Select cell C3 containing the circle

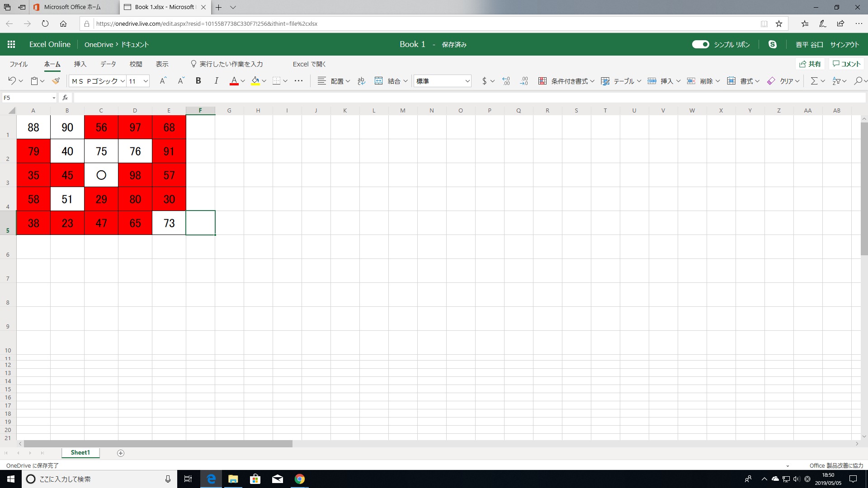101,175
